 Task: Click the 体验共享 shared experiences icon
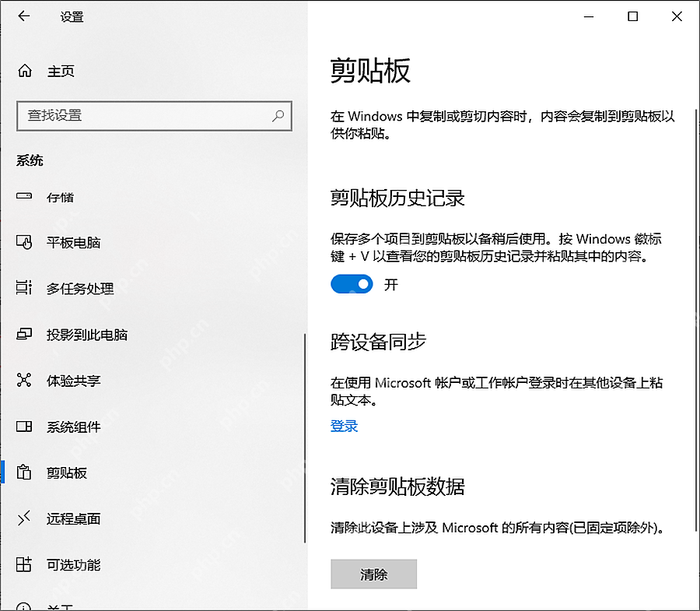[x=24, y=380]
